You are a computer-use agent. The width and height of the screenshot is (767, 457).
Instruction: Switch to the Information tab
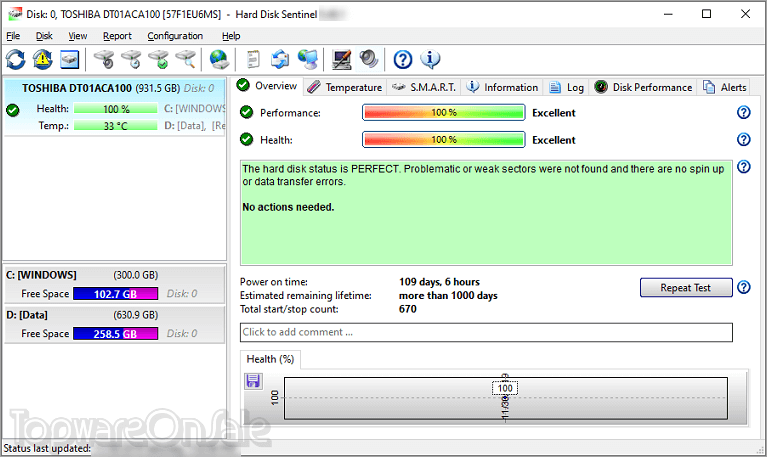502,87
